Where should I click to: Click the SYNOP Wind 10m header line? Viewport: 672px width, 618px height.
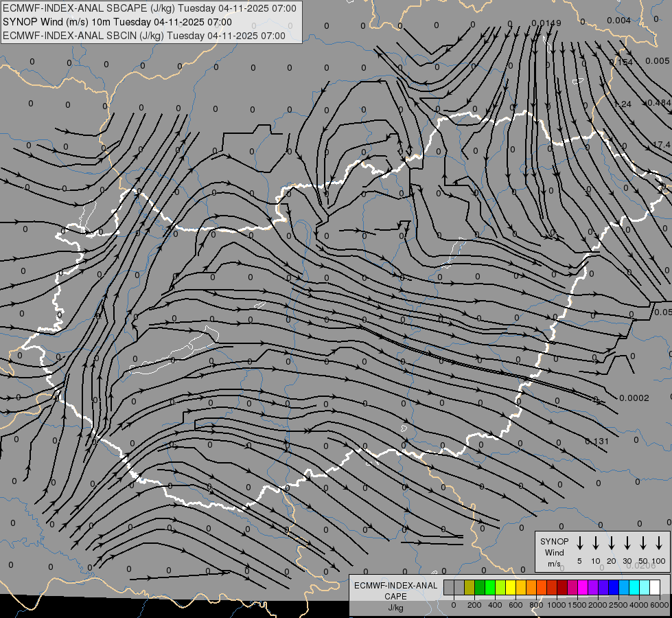(x=117, y=22)
